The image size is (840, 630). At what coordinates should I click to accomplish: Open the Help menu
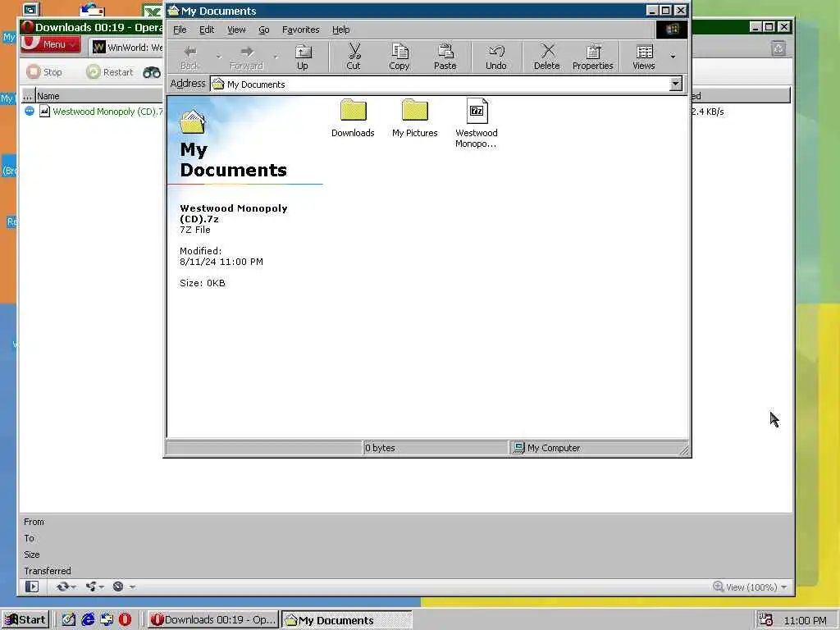coord(340,30)
